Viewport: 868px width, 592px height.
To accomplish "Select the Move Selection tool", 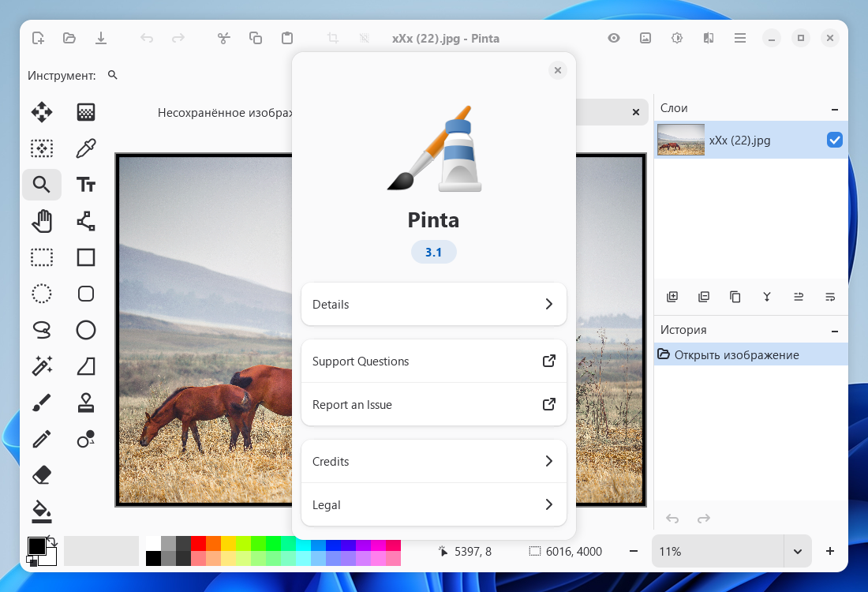I will (42, 148).
